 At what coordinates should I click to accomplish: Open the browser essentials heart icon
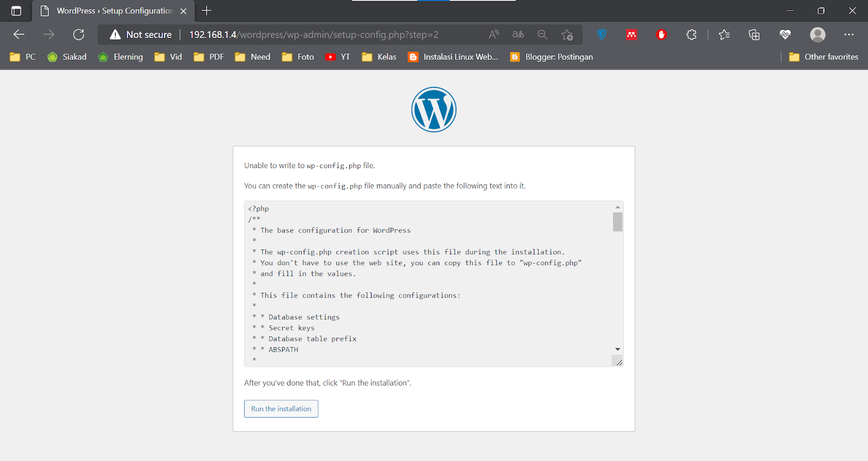point(785,35)
